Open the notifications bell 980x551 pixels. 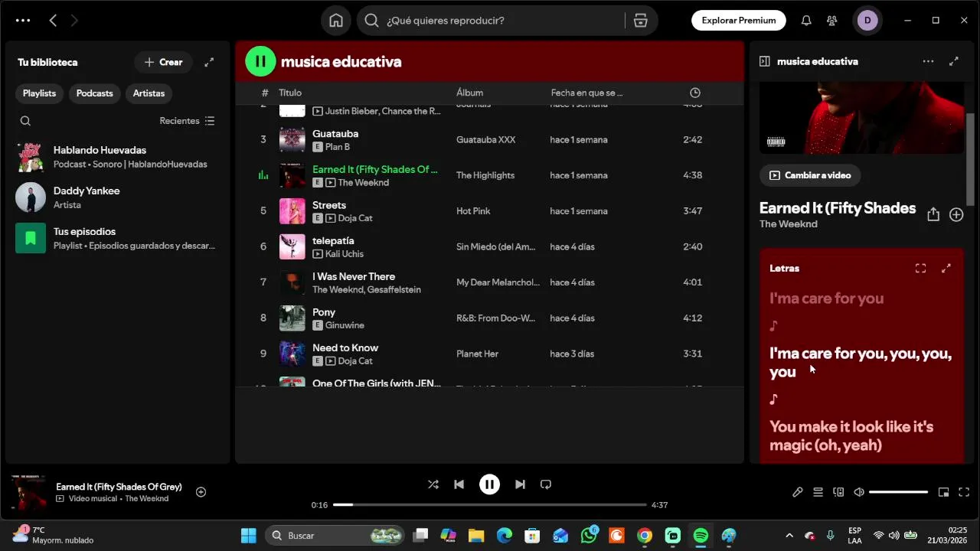coord(806,21)
